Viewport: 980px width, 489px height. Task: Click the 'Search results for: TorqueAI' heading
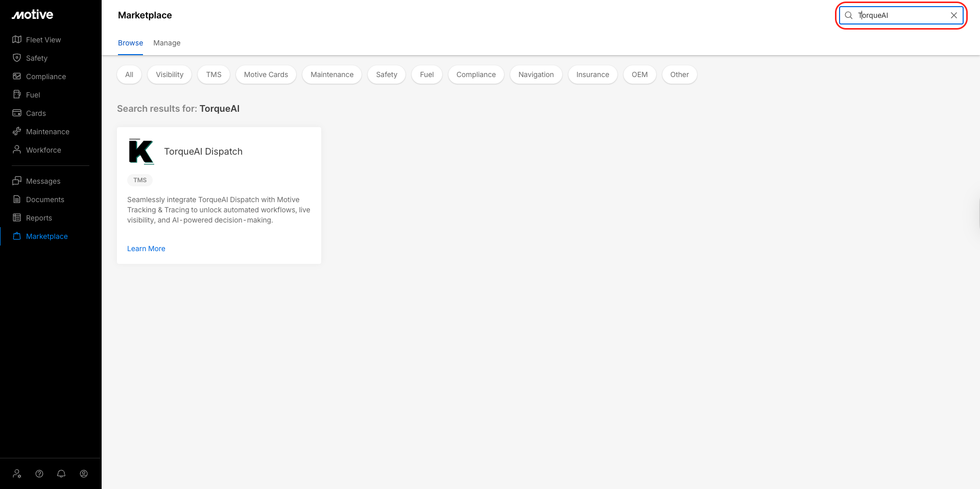point(178,109)
